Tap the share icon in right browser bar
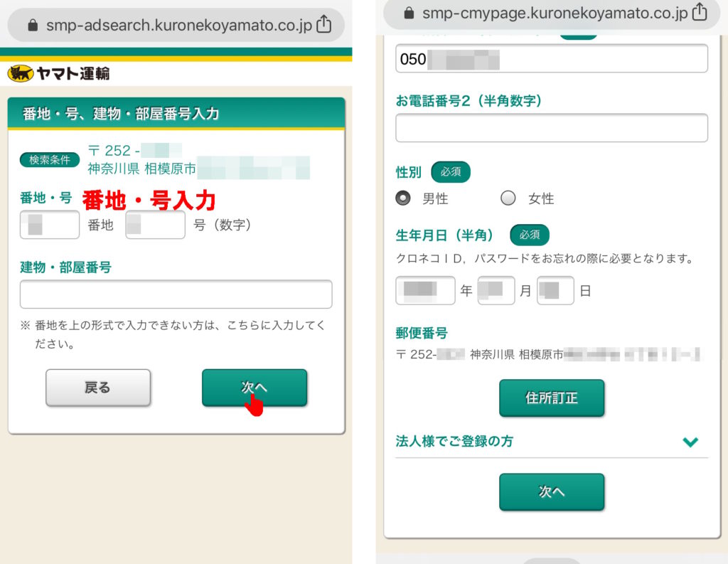Viewport: 728px width, 564px height. 700,12
